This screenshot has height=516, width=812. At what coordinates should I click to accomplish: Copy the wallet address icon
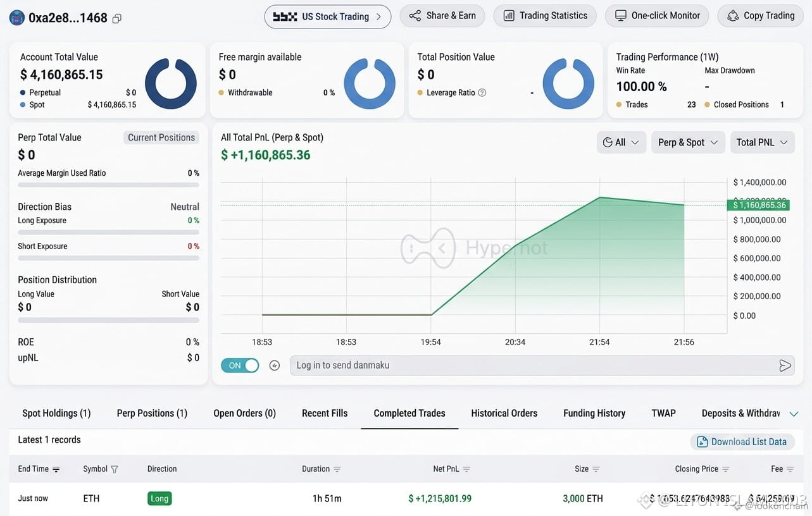(x=116, y=18)
